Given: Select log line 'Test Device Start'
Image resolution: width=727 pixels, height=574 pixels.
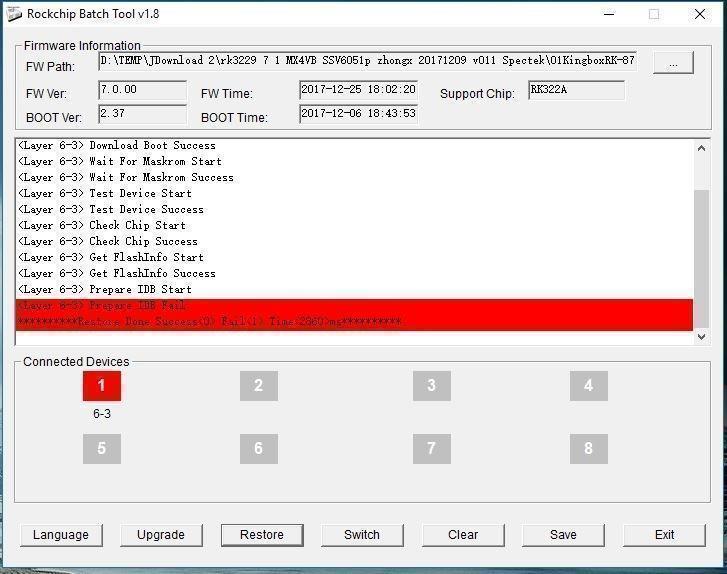Looking at the screenshot, I should tap(105, 193).
